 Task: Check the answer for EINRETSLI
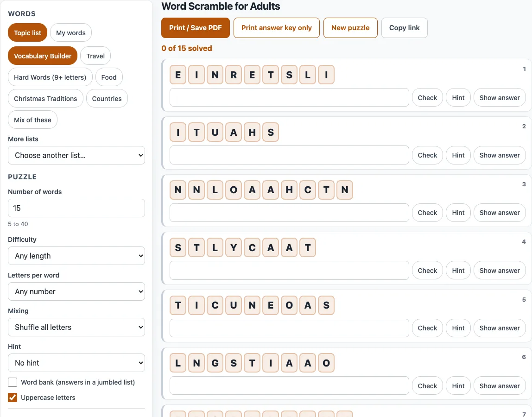(427, 97)
